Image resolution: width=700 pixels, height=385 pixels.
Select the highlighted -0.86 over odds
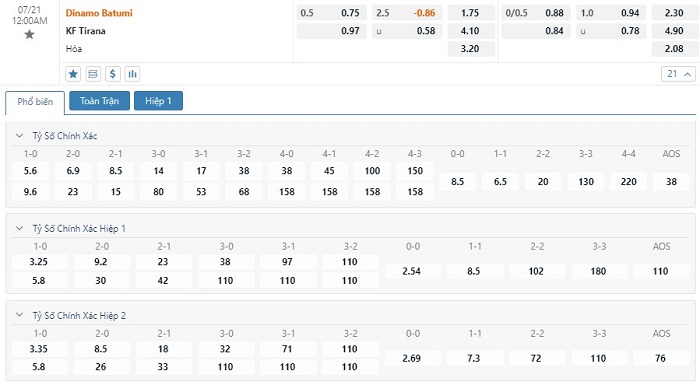424,13
